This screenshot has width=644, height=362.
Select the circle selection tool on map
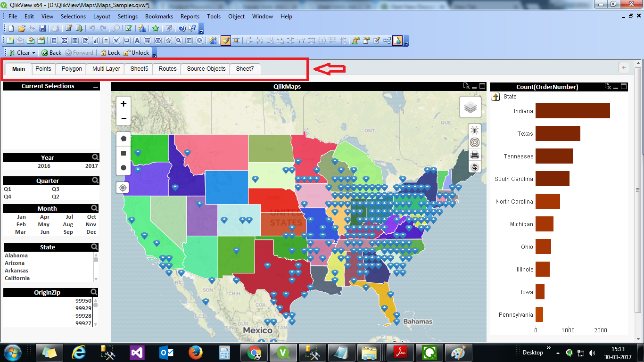point(124,167)
